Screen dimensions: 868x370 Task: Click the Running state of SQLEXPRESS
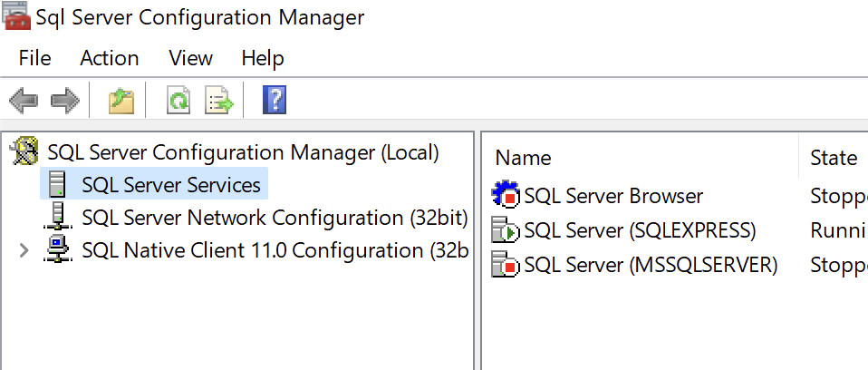point(839,230)
